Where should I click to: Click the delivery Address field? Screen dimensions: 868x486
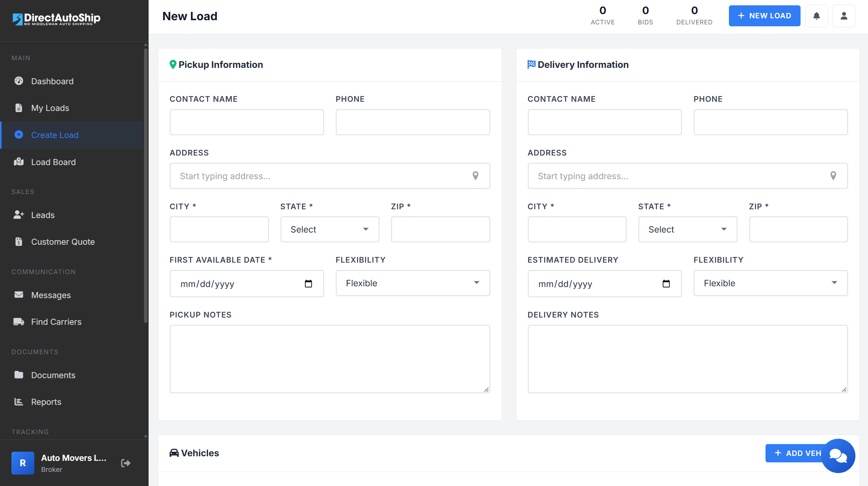click(688, 176)
